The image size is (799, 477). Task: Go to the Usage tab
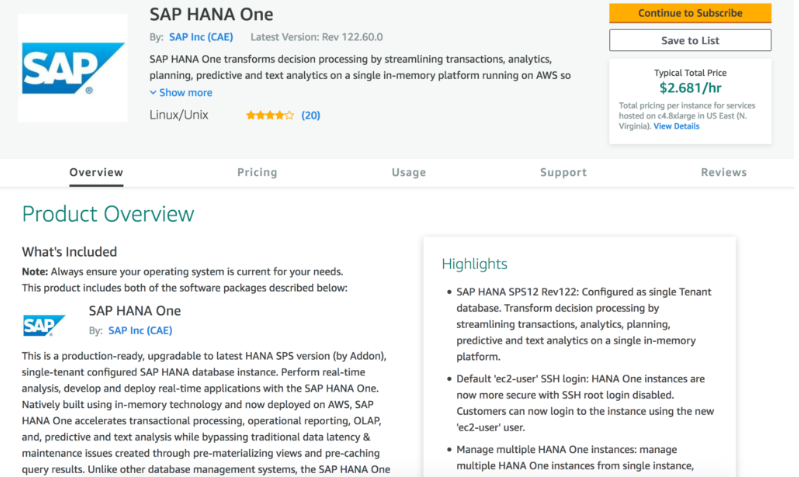click(x=409, y=172)
